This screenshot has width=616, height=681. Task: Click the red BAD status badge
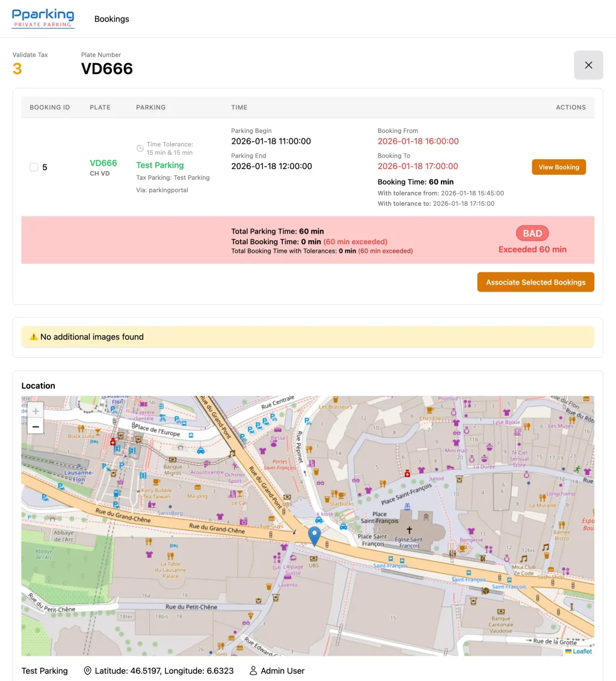(x=532, y=233)
